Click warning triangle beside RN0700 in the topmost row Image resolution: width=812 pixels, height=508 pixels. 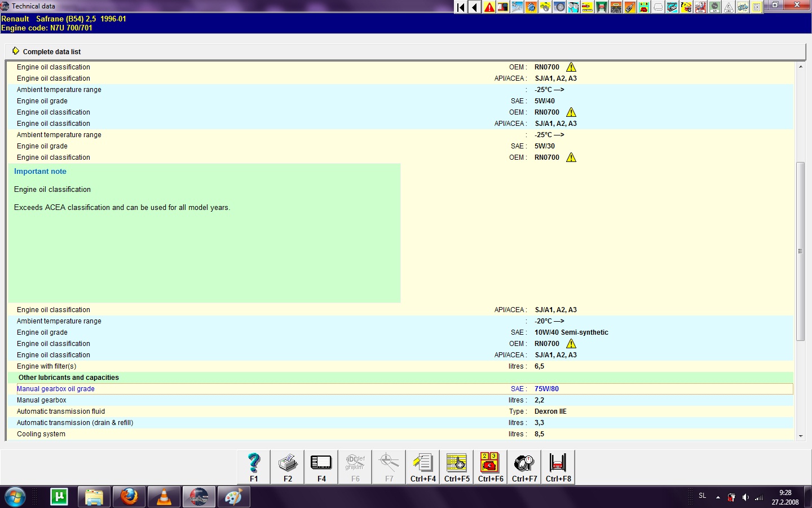[x=571, y=67]
